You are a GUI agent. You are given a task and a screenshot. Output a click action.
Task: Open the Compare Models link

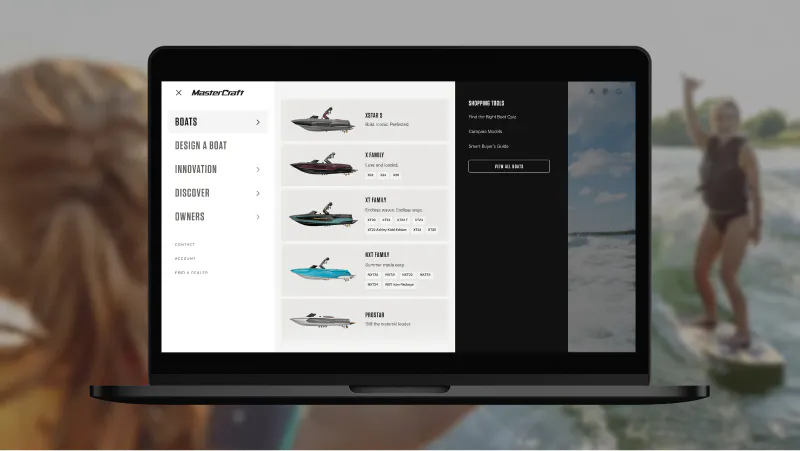485,132
